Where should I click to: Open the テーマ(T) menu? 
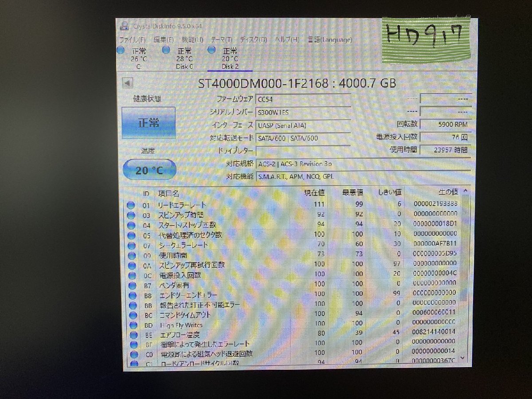(221, 39)
